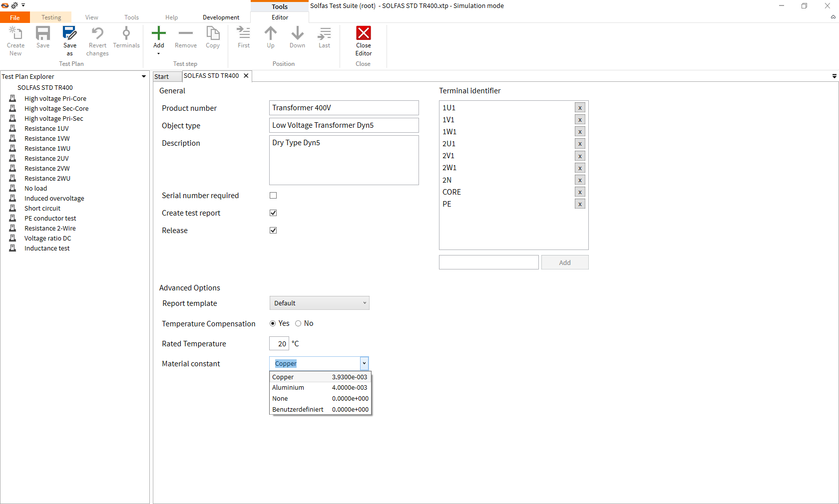
Task: Choose None from material list
Action: [x=320, y=399]
